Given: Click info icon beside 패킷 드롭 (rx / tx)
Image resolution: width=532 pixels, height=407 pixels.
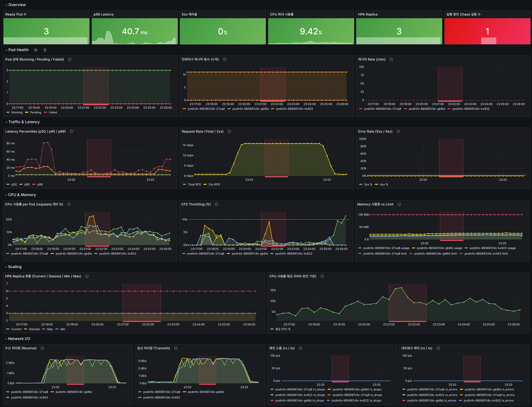Looking at the screenshot, I should pos(301,348).
